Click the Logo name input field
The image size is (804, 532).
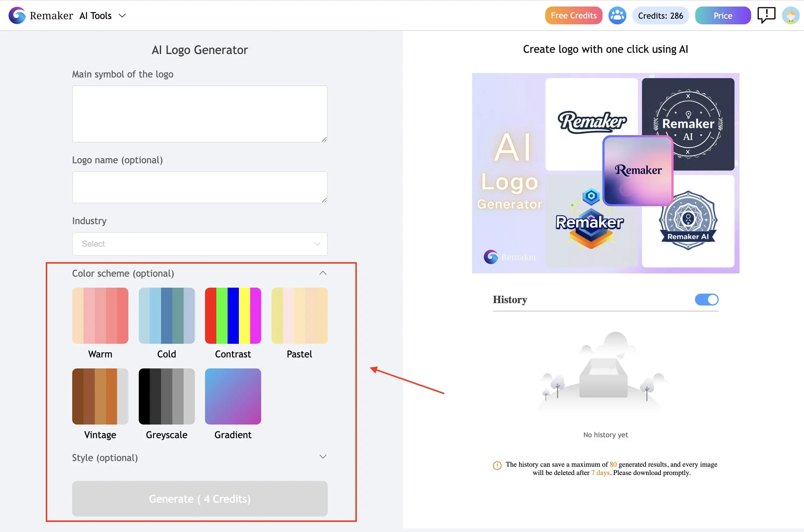pos(200,187)
